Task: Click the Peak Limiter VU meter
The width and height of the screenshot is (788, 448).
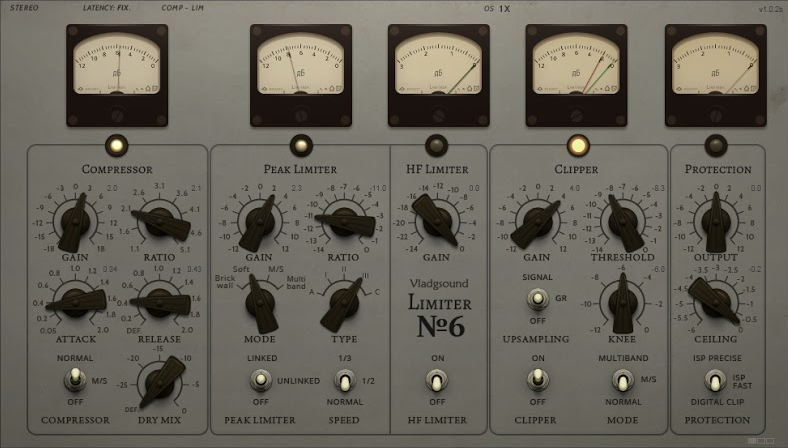Action: coord(301,75)
